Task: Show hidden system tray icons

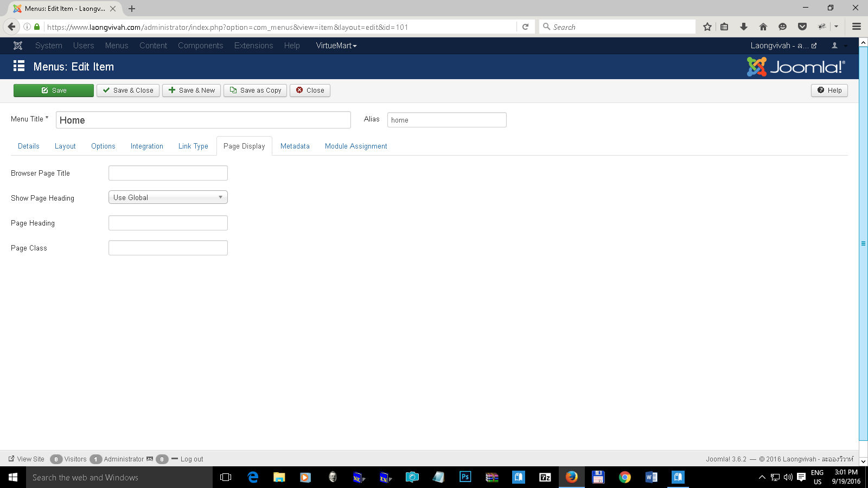Action: pos(762,477)
